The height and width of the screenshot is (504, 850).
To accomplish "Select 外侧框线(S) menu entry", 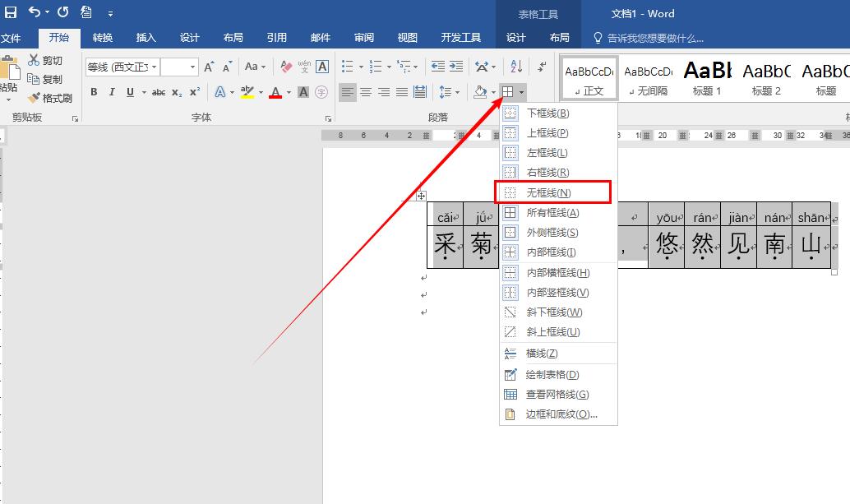I will [558, 233].
